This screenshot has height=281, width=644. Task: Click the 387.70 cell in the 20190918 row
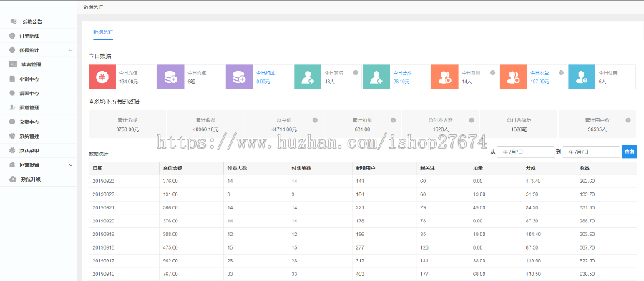point(587,247)
